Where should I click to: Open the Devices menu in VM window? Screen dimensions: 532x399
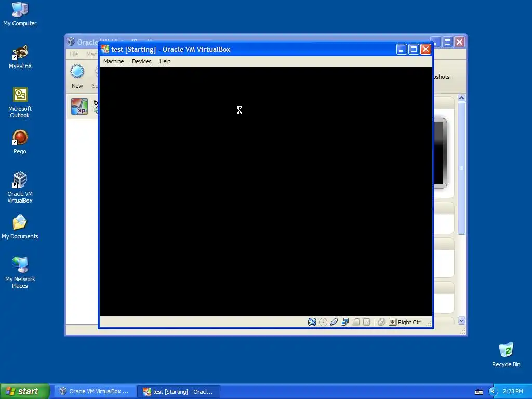[x=141, y=61]
